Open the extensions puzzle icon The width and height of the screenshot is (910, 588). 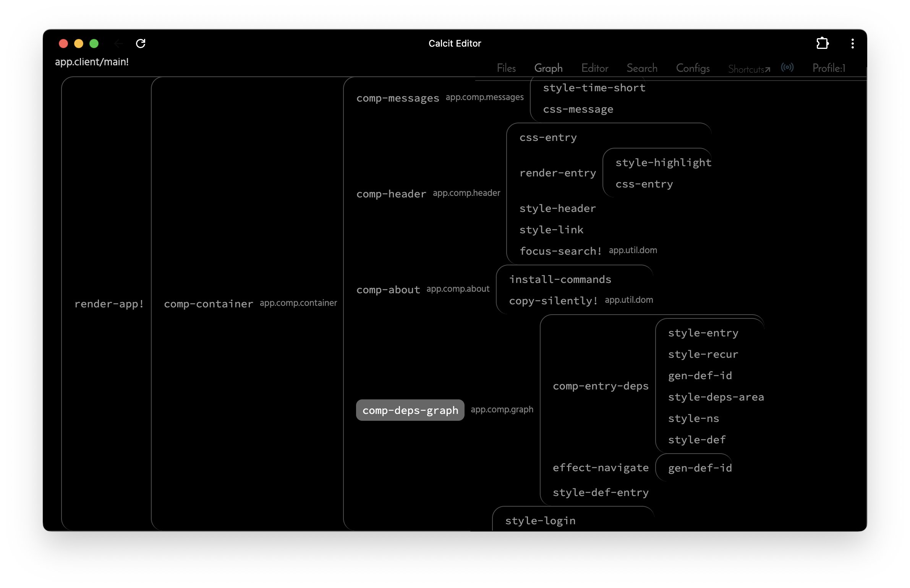click(x=822, y=44)
